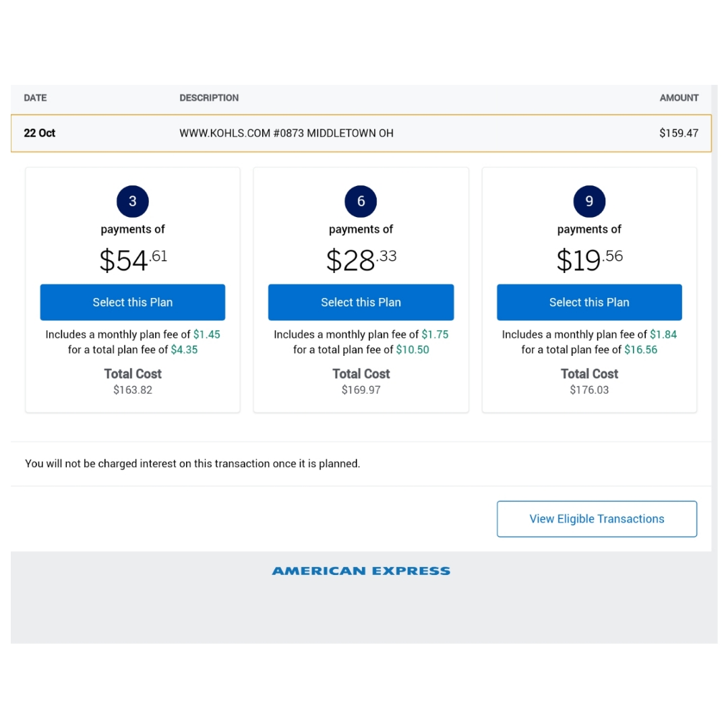Click the DATE column header
The height and width of the screenshot is (728, 728).
pyautogui.click(x=35, y=98)
